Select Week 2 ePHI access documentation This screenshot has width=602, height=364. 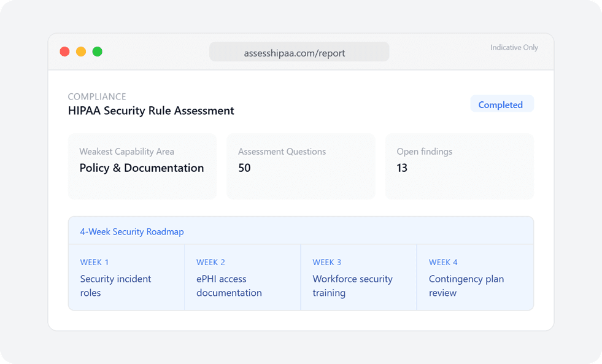coord(242,277)
